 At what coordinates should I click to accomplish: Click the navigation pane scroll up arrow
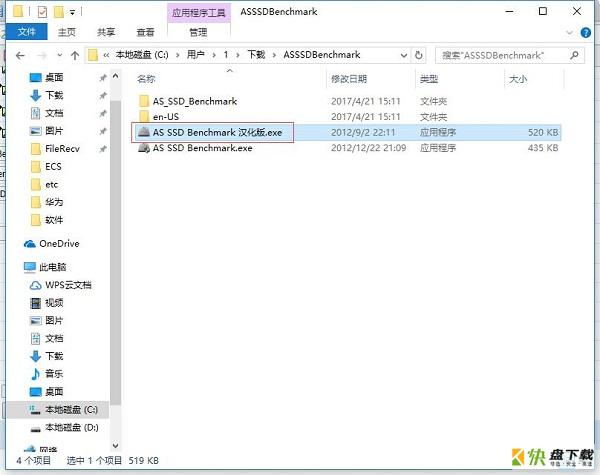pos(116,76)
